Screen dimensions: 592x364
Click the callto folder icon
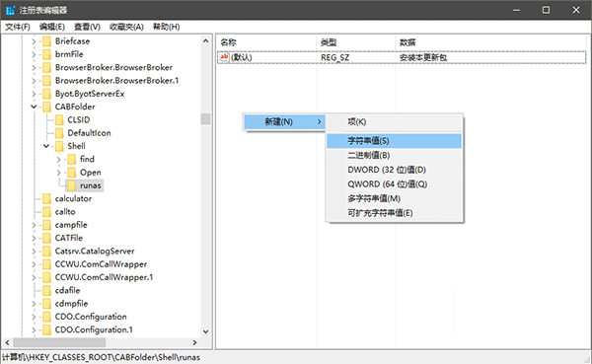[46, 212]
